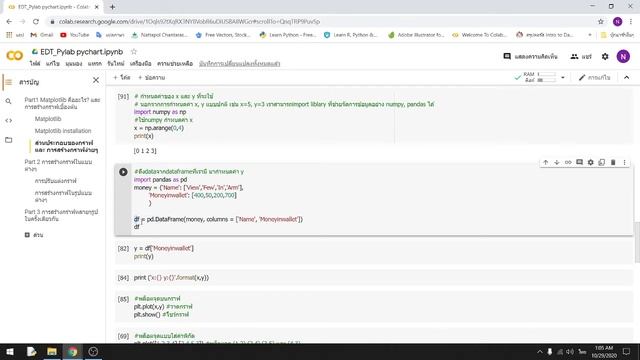640x360 pixels.
Task: Open more cell actions menu
Action: pos(624,162)
